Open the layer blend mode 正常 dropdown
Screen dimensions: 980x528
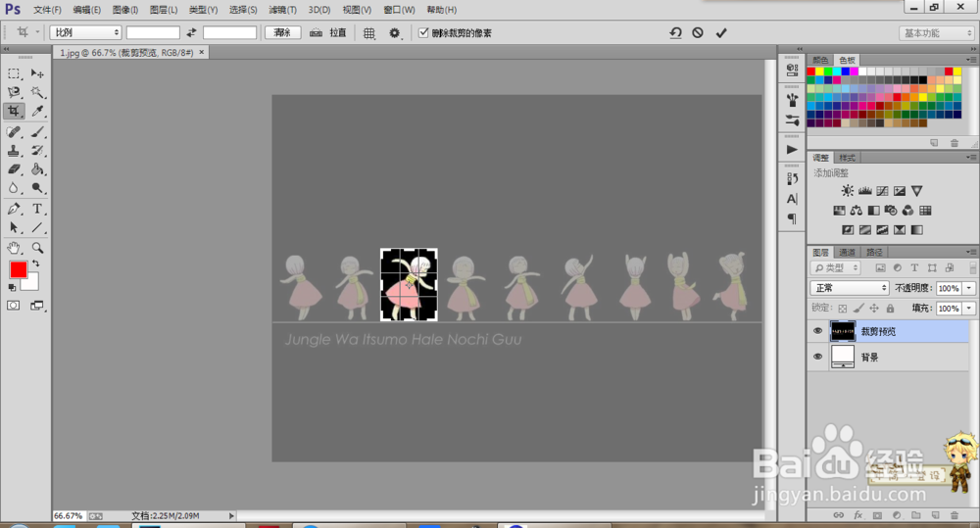click(x=849, y=288)
